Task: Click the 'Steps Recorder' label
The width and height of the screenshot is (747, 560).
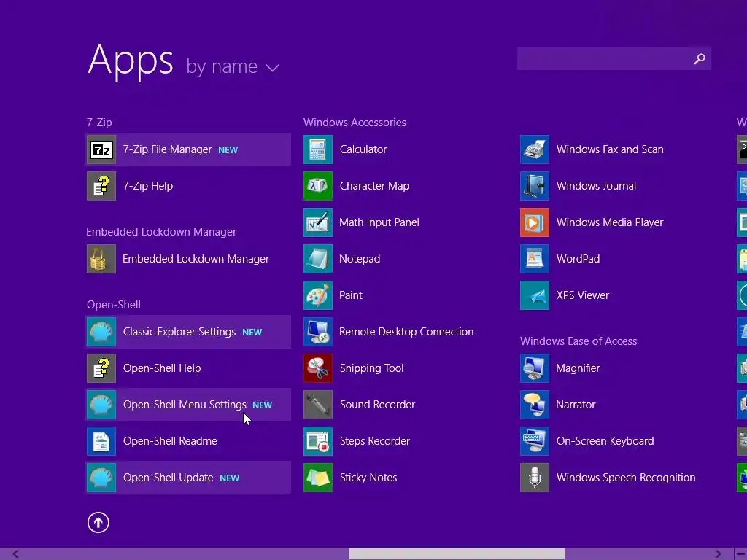Action: pyautogui.click(x=374, y=441)
